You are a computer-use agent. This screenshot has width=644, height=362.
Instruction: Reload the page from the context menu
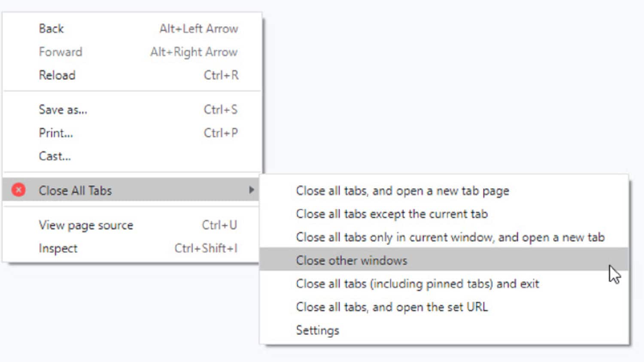[57, 75]
